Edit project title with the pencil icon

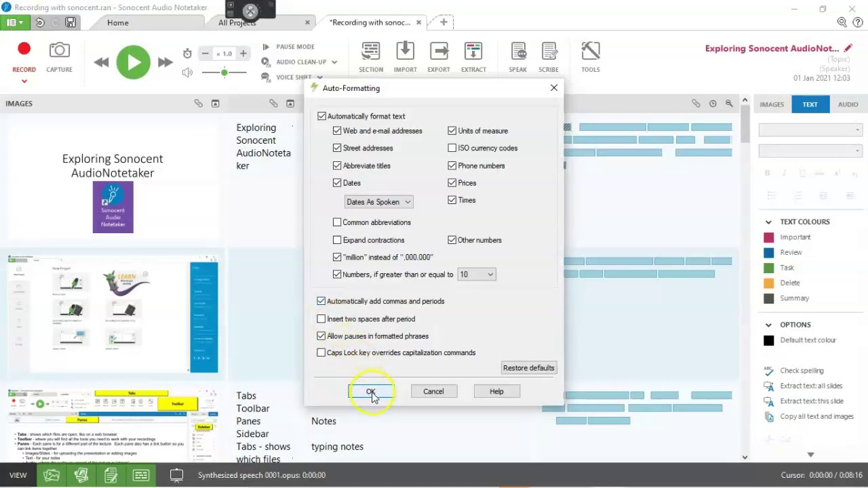click(x=848, y=48)
